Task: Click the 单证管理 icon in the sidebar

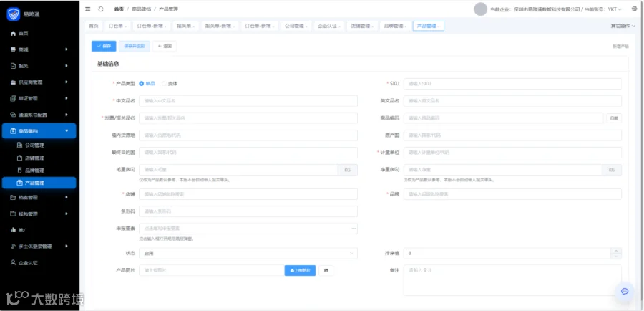Action: click(x=13, y=98)
